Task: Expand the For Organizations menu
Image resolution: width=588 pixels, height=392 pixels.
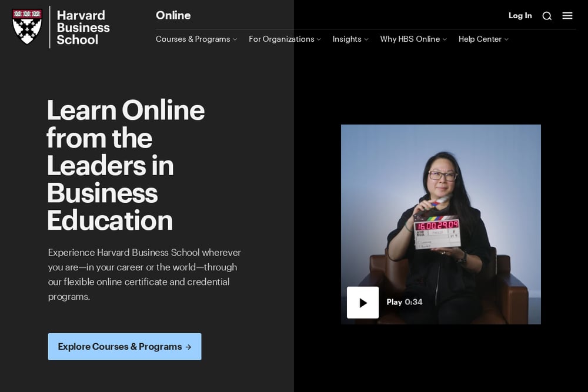Action: click(x=285, y=39)
